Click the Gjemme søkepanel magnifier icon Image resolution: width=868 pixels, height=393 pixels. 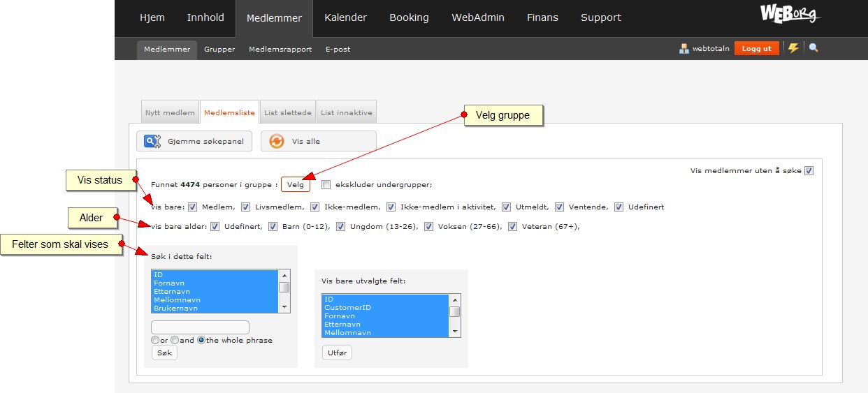tap(152, 141)
